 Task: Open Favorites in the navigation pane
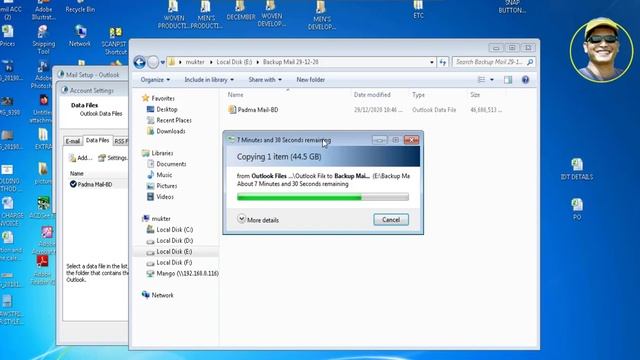pos(163,98)
